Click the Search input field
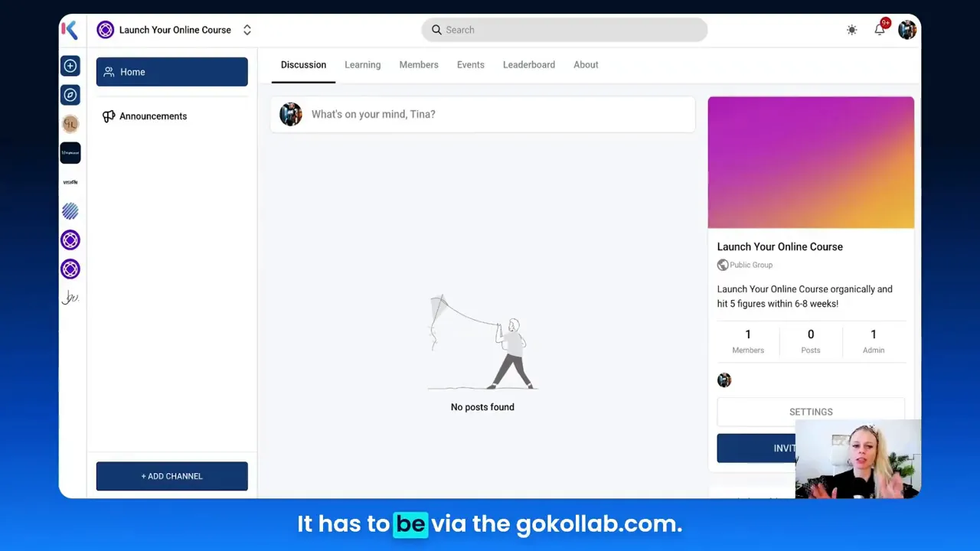 564,30
